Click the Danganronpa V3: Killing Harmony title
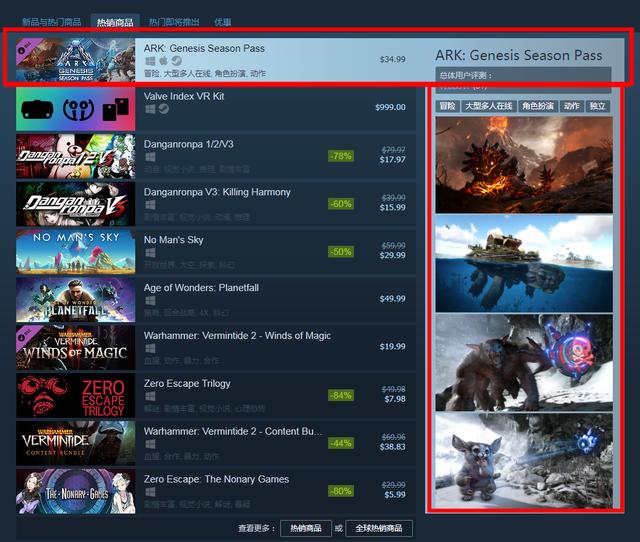 click(x=217, y=192)
